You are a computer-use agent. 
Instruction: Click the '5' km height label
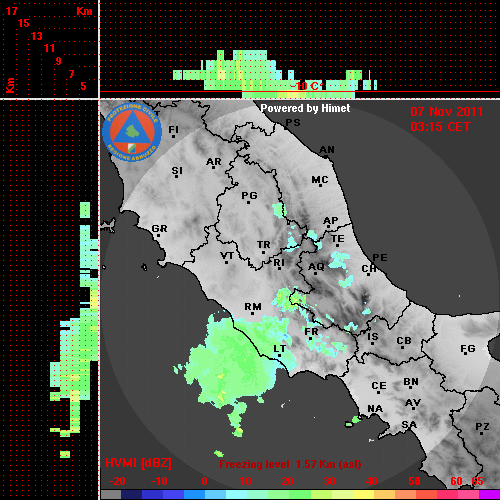click(x=83, y=86)
